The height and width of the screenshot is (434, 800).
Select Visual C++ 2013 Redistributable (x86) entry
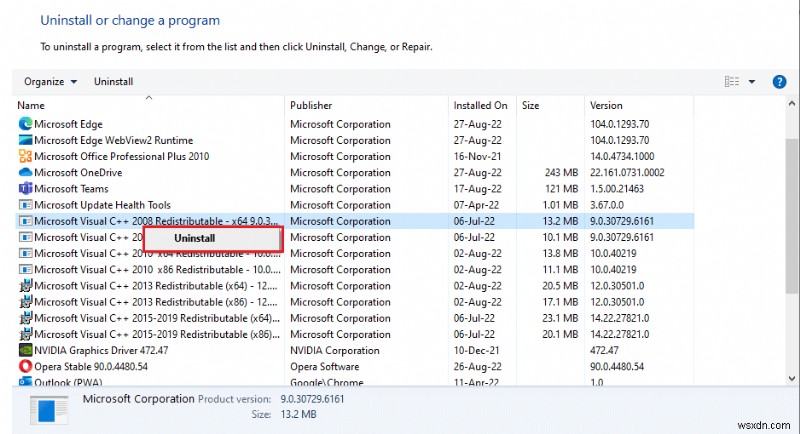point(156,302)
